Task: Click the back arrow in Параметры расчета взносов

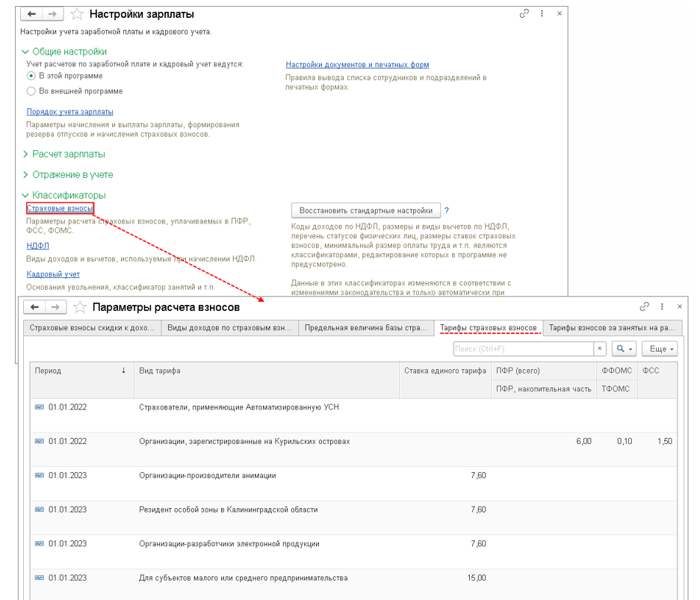Action: tap(34, 307)
